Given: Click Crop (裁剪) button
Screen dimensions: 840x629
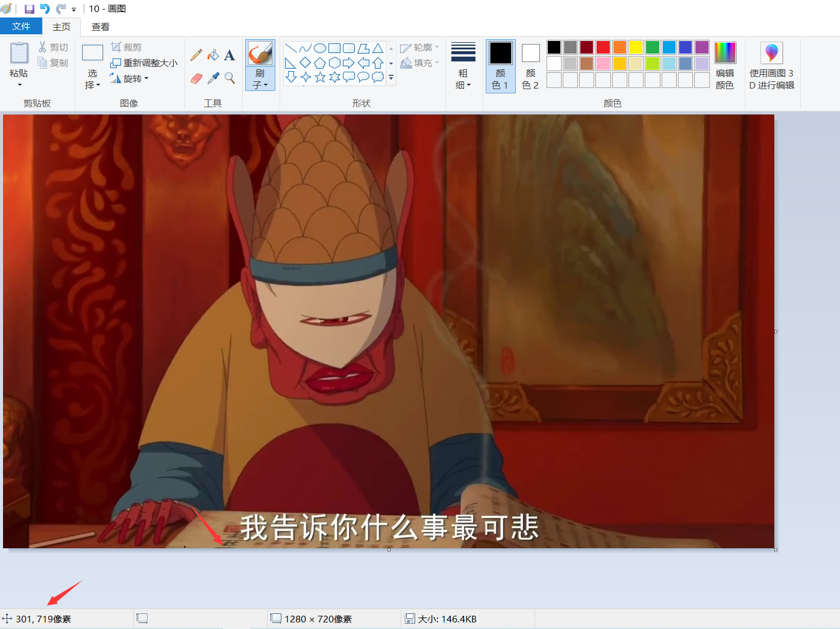Looking at the screenshot, I should coord(127,47).
